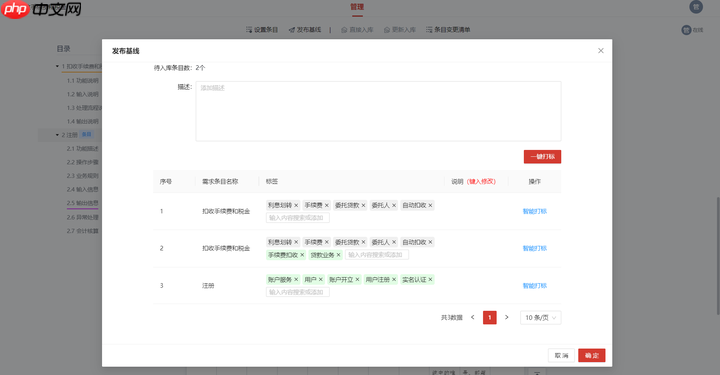Open 1.2 输入说明 in directory tree
The image size is (720, 375).
click(x=83, y=95)
